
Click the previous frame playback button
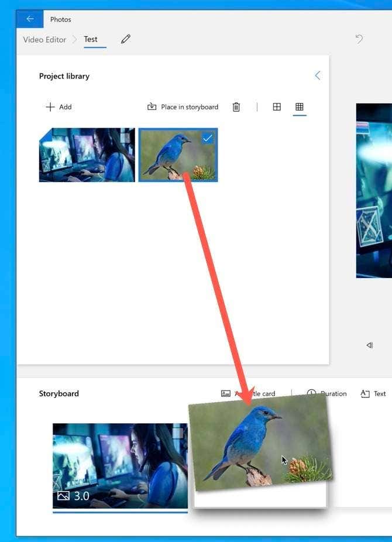[370, 345]
